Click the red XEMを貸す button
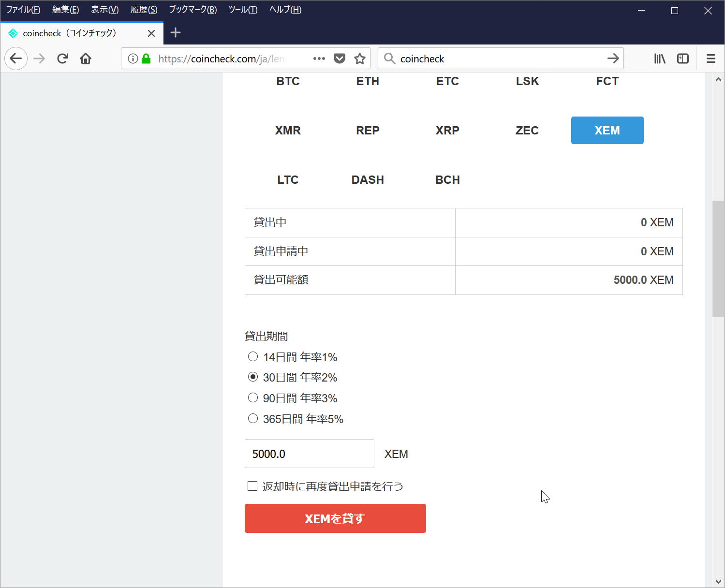The image size is (725, 588). pyautogui.click(x=335, y=518)
